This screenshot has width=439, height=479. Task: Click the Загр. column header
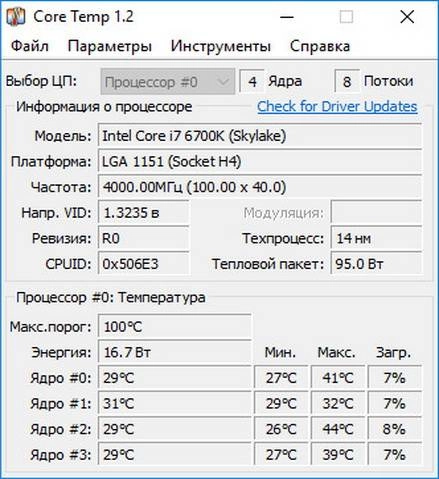[393, 353]
